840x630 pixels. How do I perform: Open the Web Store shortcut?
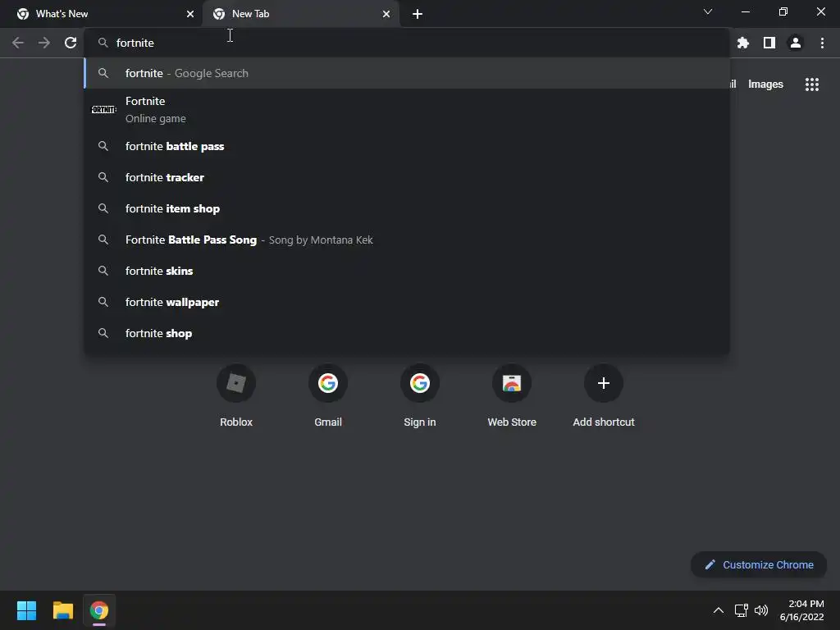(512, 396)
